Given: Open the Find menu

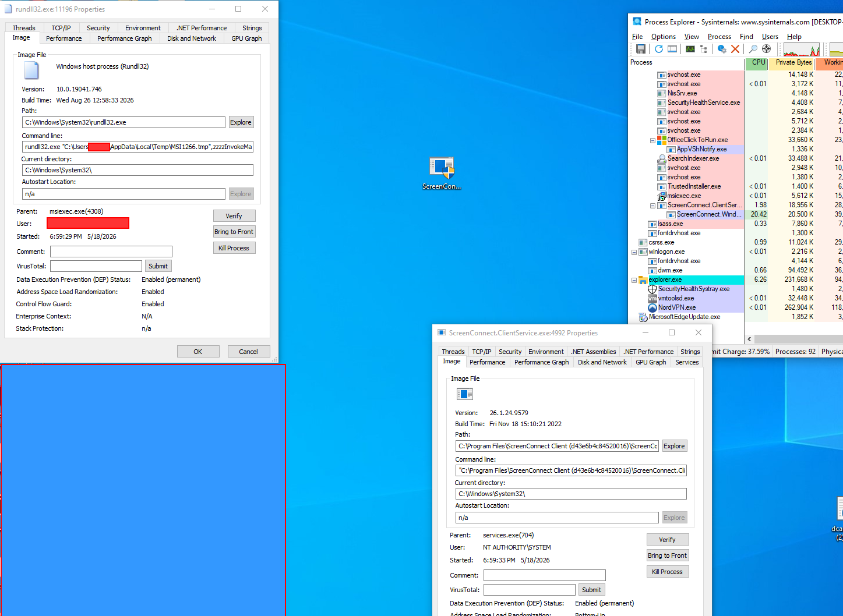Looking at the screenshot, I should point(746,37).
